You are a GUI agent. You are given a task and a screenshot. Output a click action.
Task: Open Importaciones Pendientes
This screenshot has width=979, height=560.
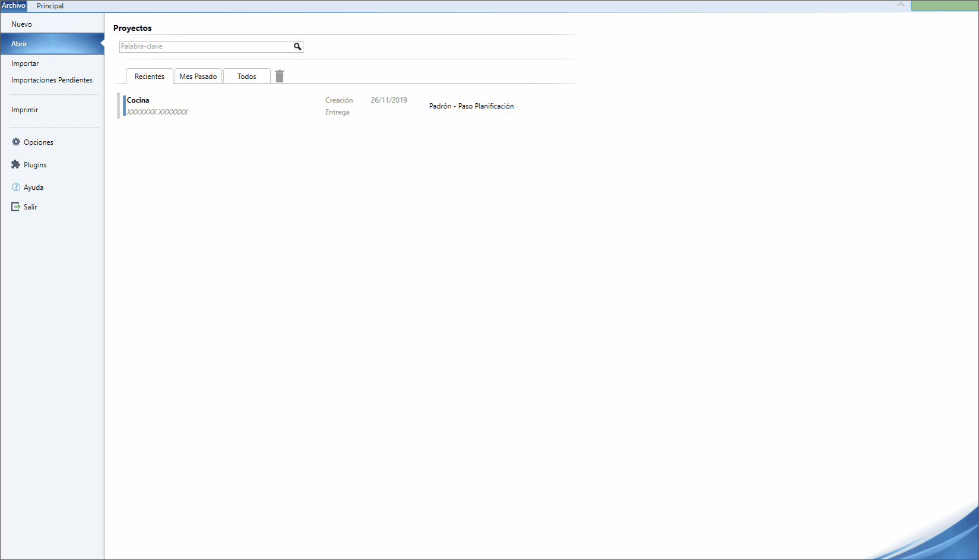point(52,80)
